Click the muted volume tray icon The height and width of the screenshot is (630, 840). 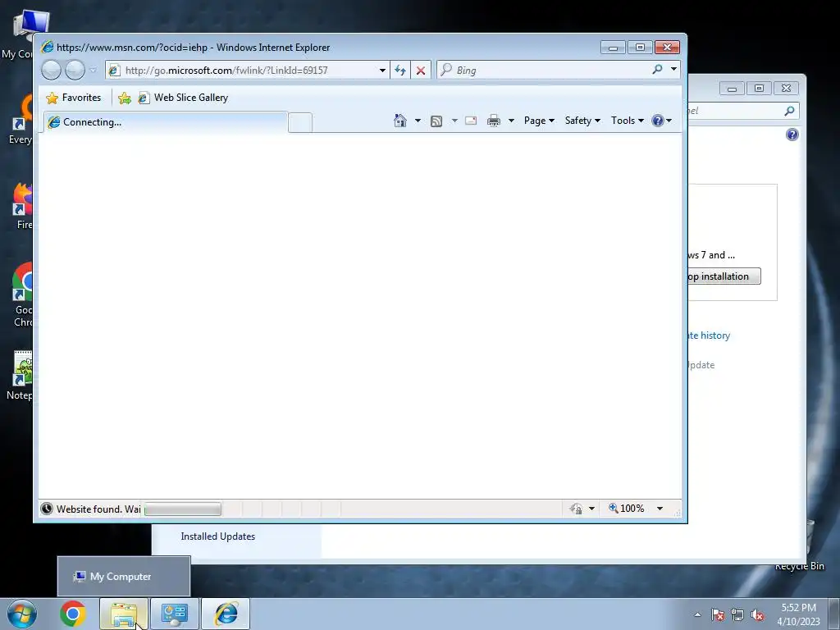coord(757,614)
